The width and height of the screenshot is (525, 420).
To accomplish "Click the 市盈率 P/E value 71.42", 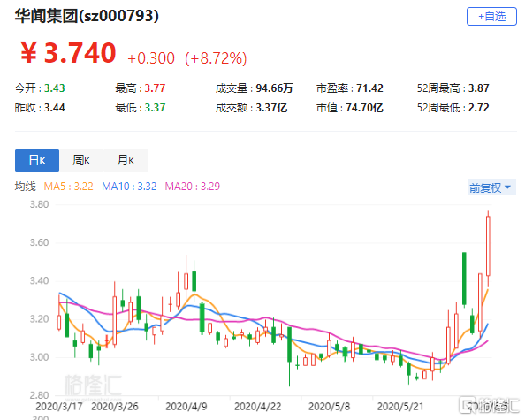I will (369, 88).
